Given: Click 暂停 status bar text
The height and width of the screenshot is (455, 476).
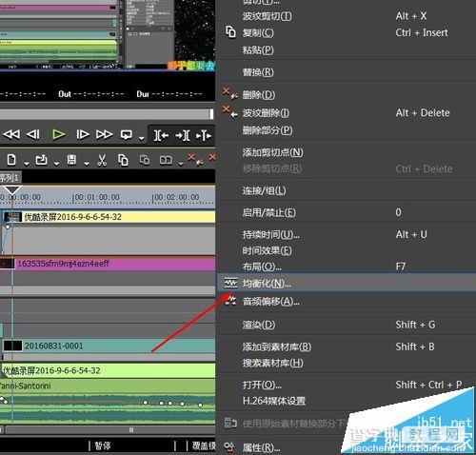Looking at the screenshot, I should 102,445.
